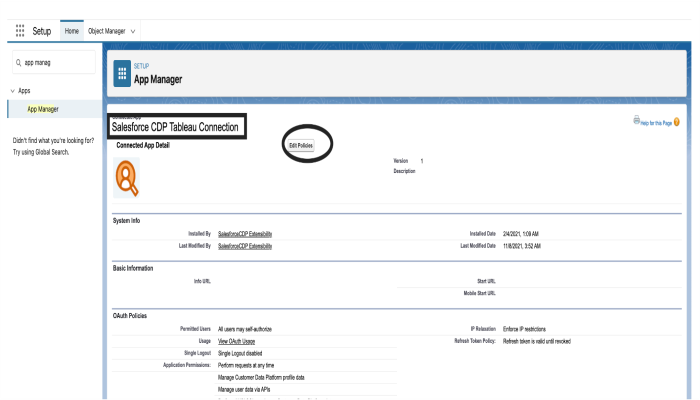
Task: Click the printer icon near Help
Action: click(x=636, y=120)
